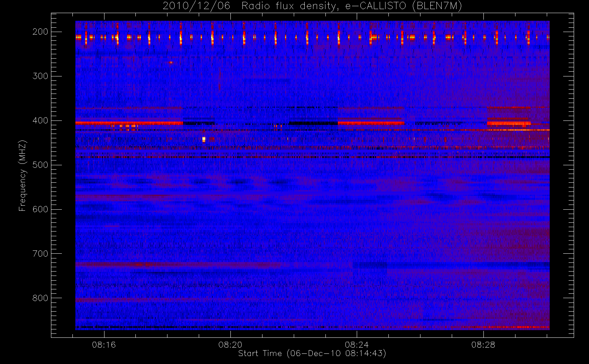
Task: Click the 08:24 time tick label
Action: [x=357, y=345]
